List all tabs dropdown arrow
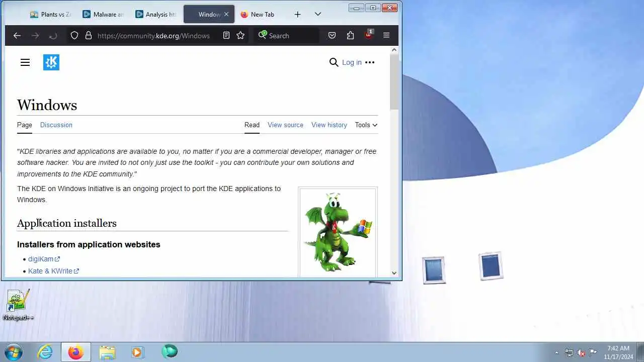 click(317, 14)
